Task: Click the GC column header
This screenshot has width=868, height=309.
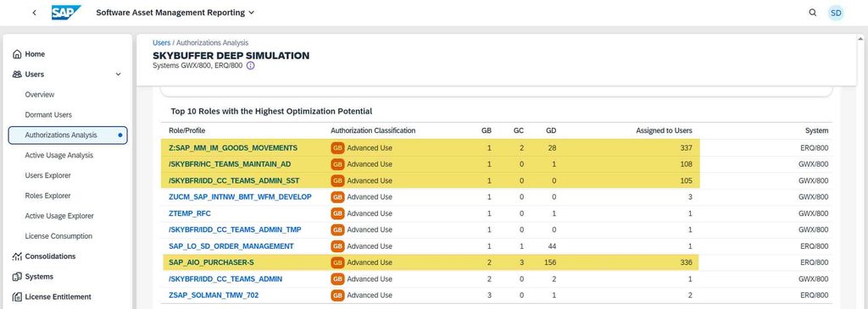Action: coord(519,131)
